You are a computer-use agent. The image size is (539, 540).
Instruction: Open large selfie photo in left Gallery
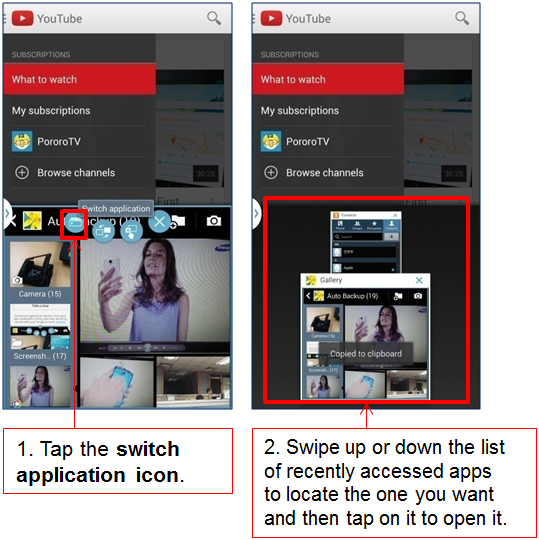tap(155, 296)
